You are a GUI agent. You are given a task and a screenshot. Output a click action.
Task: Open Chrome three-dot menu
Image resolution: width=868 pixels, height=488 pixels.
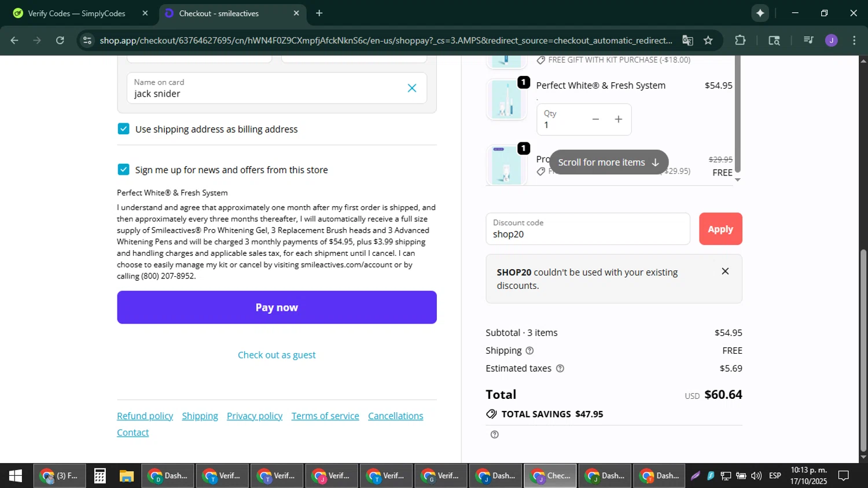854,40
